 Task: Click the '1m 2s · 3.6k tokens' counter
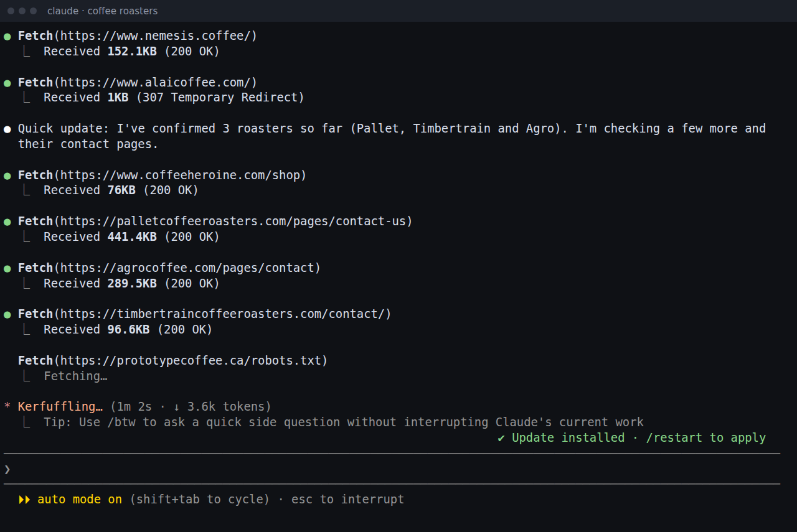(191, 407)
